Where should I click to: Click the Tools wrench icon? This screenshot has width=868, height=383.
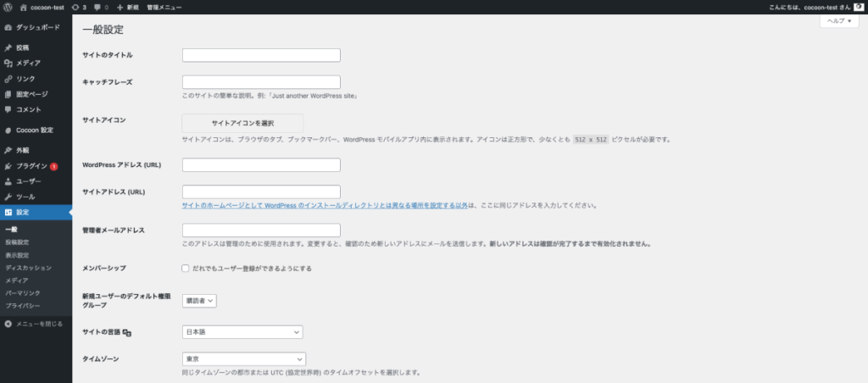pyautogui.click(x=8, y=197)
